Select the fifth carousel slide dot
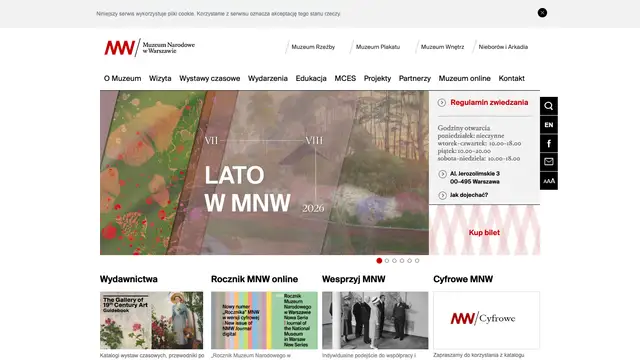Image resolution: width=640 pixels, height=360 pixels. 409,261
